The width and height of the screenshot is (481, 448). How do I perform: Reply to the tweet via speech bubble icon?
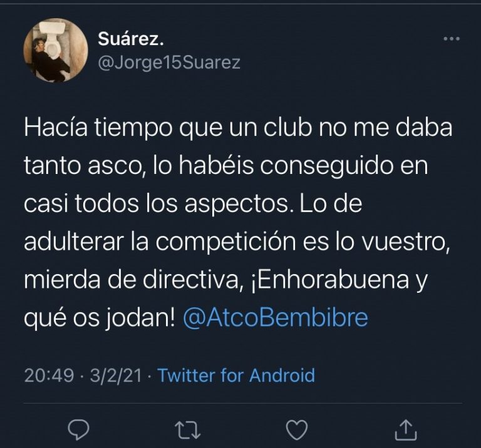pyautogui.click(x=78, y=430)
